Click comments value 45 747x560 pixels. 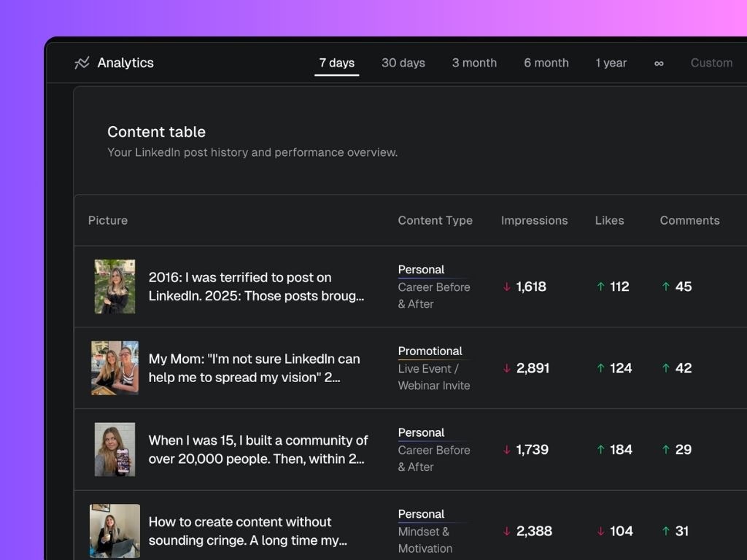pos(684,287)
